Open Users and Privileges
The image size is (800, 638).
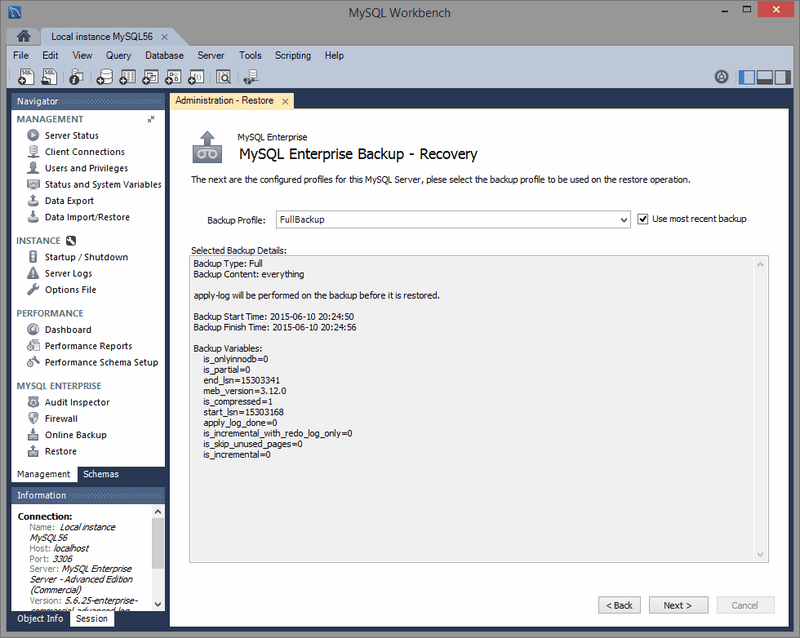pos(86,168)
